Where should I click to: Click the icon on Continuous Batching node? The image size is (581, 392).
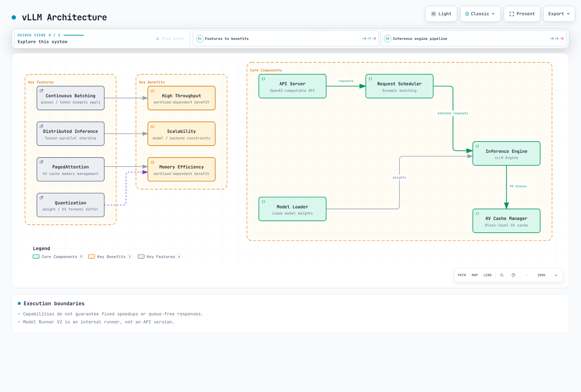(41, 90)
